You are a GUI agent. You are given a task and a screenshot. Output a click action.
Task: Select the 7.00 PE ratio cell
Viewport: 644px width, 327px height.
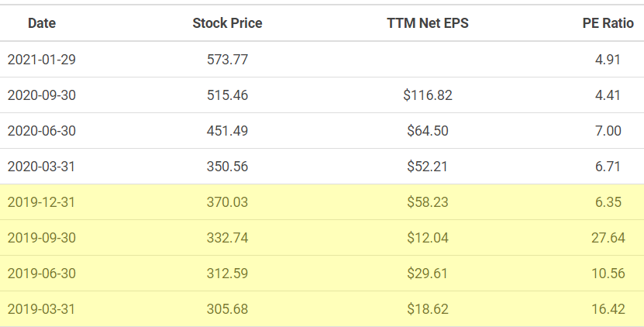point(608,131)
